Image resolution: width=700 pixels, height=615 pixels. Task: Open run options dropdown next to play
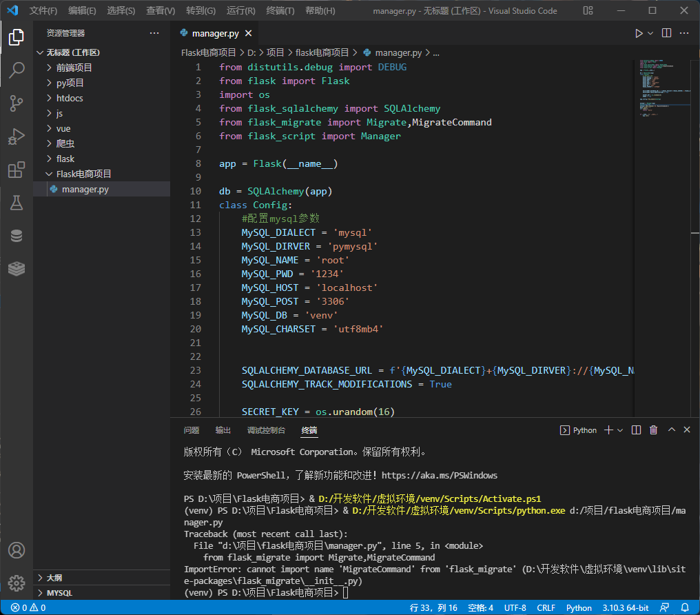point(650,34)
